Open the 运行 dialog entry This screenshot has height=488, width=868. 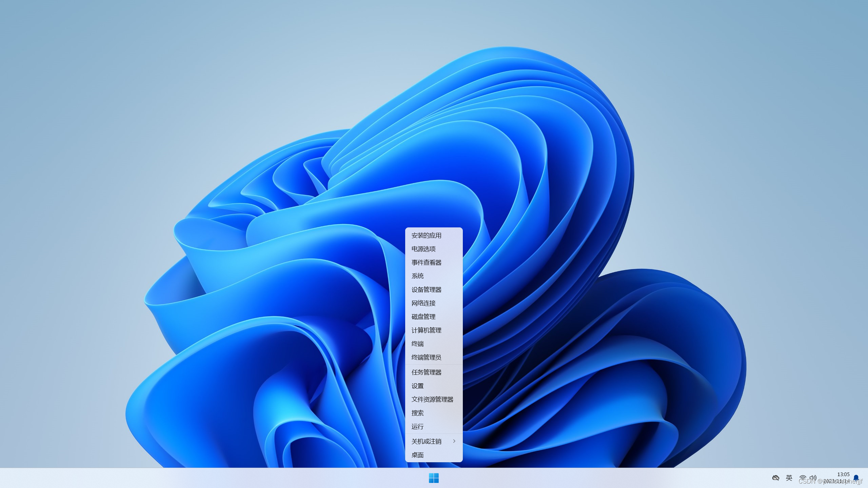(434, 426)
